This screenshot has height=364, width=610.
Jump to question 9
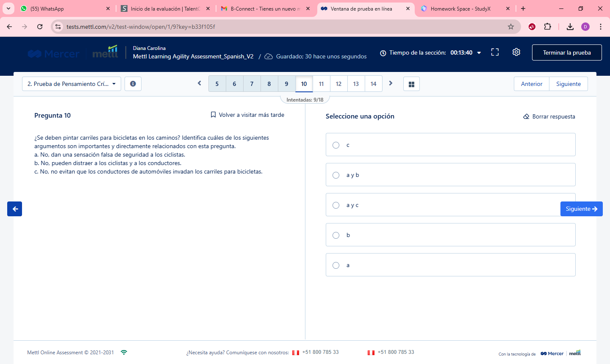(286, 84)
